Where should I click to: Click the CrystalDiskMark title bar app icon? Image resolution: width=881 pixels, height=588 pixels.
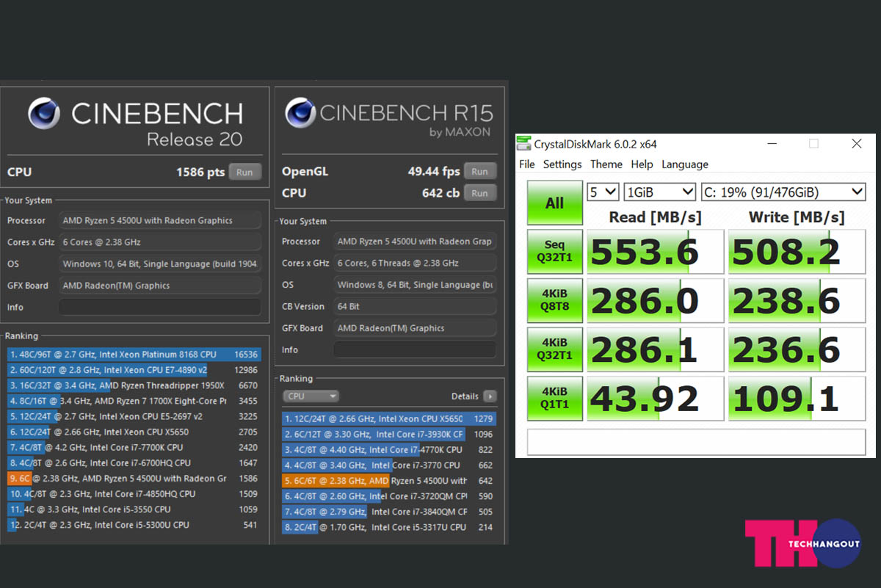coord(524,144)
